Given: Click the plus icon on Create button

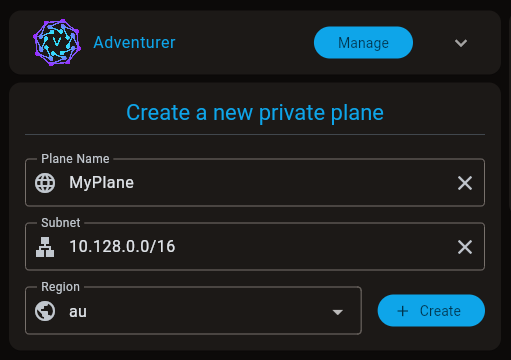Looking at the screenshot, I should point(403,311).
